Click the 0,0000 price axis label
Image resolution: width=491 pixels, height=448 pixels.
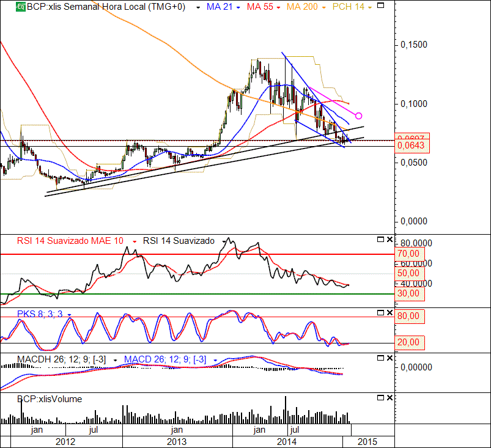(x=414, y=221)
